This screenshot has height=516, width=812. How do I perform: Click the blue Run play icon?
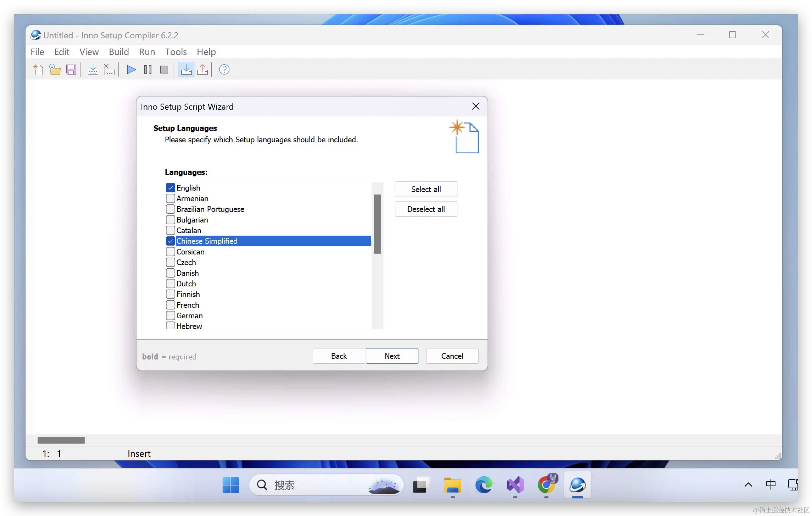pyautogui.click(x=132, y=70)
